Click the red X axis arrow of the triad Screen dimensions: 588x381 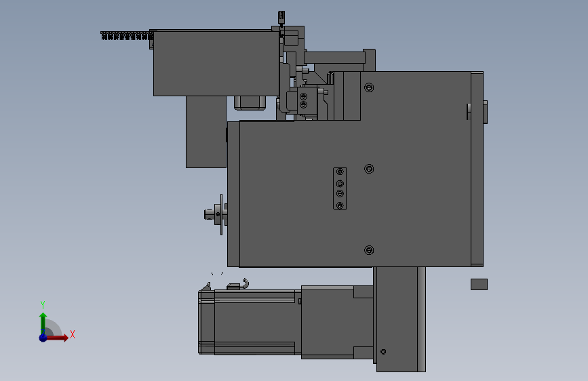coord(58,338)
